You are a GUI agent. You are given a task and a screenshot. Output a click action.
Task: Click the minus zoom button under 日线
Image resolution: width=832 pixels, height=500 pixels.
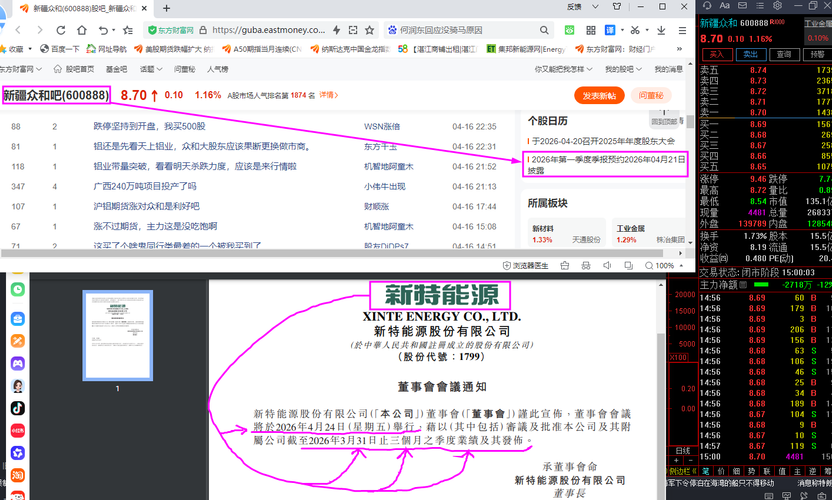tap(690, 460)
